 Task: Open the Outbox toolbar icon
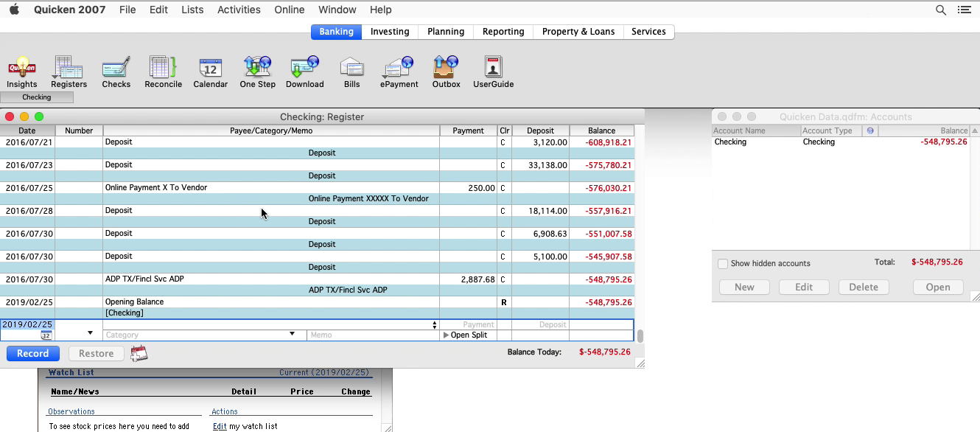point(446,72)
